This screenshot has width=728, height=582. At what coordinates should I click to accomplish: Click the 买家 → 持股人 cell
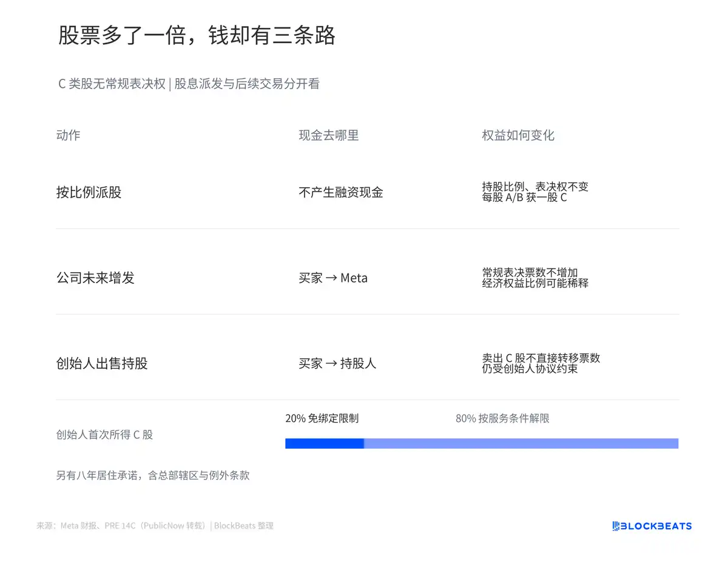point(337,364)
